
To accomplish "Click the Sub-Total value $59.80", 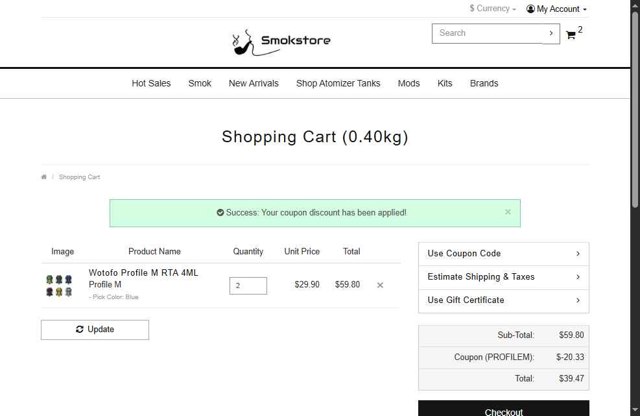I will click(571, 335).
